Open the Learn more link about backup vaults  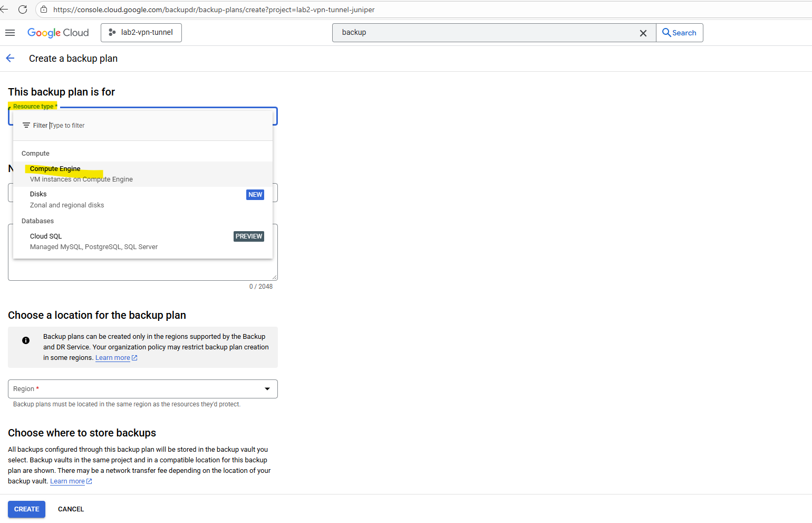[71, 481]
